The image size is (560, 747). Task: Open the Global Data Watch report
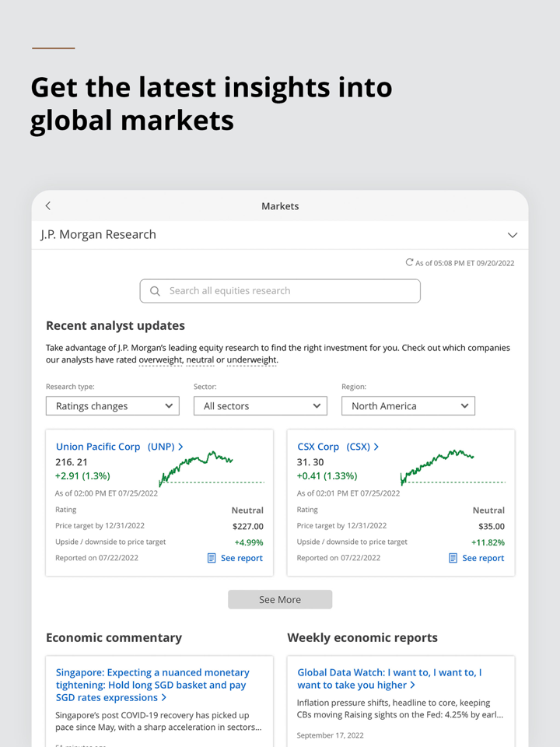(389, 679)
